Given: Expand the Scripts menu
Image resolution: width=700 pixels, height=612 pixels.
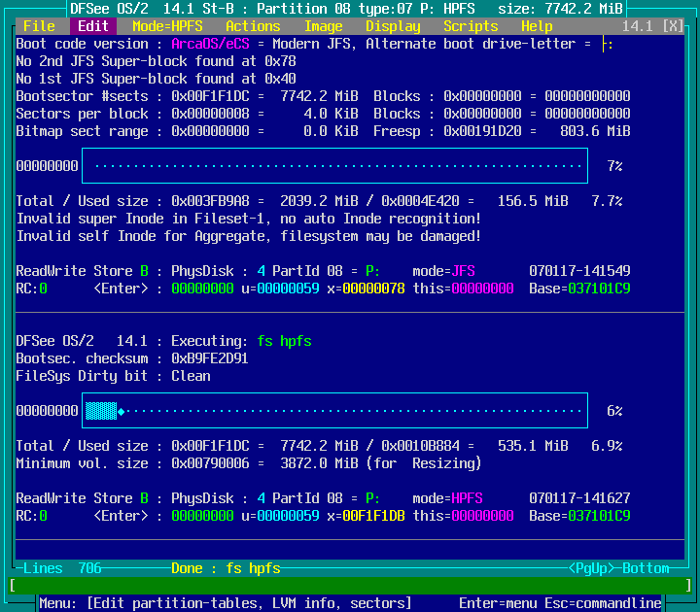Looking at the screenshot, I should click(x=471, y=26).
